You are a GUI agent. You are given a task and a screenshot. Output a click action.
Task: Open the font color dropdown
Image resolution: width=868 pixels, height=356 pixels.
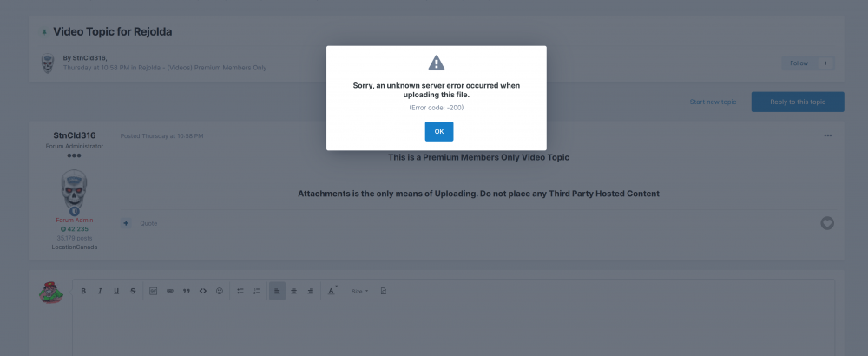pyautogui.click(x=332, y=291)
